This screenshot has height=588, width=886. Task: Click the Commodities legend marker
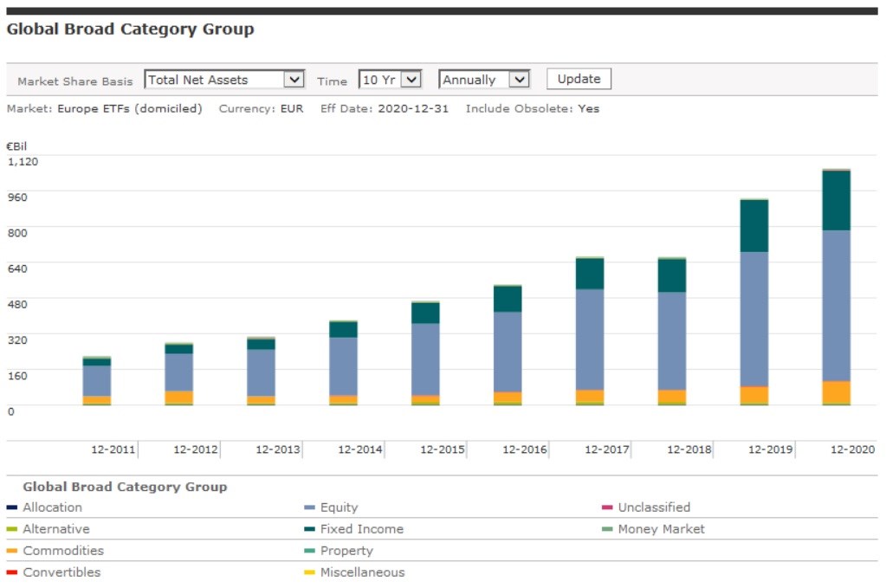[12, 552]
